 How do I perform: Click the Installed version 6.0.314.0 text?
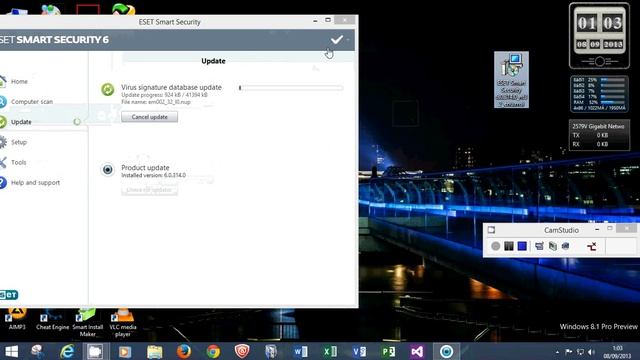click(153, 176)
